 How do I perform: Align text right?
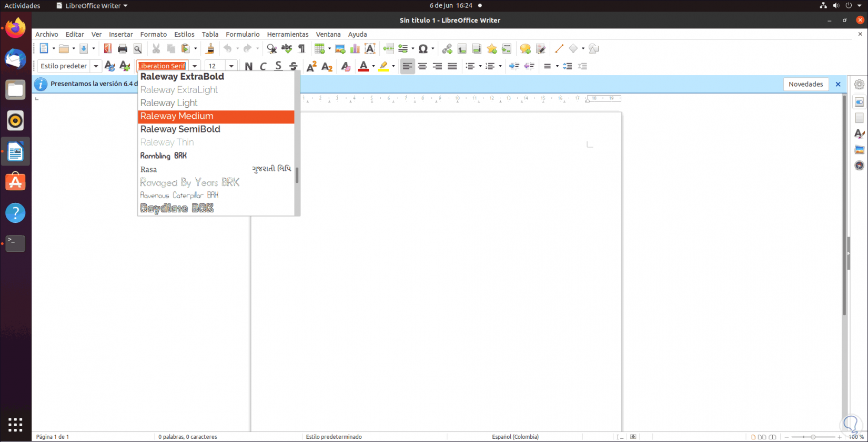tap(437, 66)
